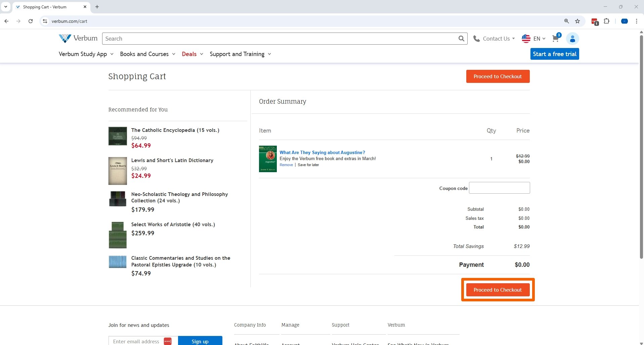Click Select Works of Aristotle thumbnail
644x345 pixels.
[x=118, y=235]
